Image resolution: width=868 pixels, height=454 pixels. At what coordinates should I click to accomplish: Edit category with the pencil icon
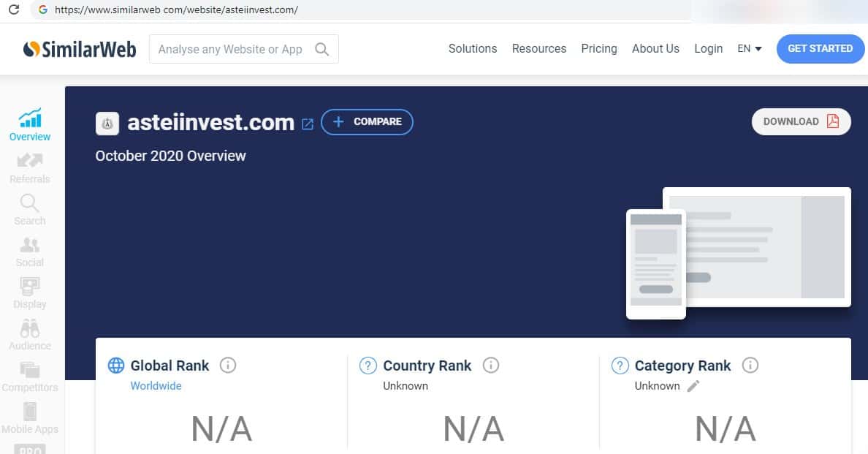[x=693, y=386]
